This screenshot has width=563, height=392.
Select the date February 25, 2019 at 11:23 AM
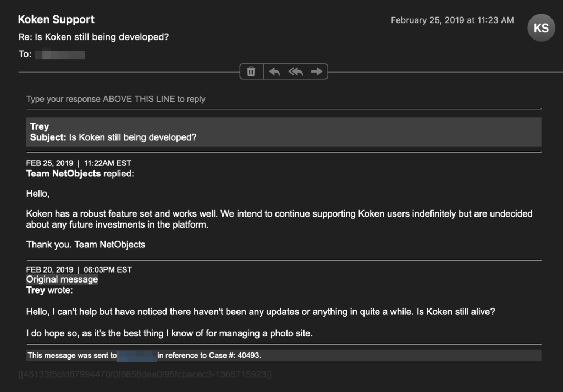[x=452, y=20]
